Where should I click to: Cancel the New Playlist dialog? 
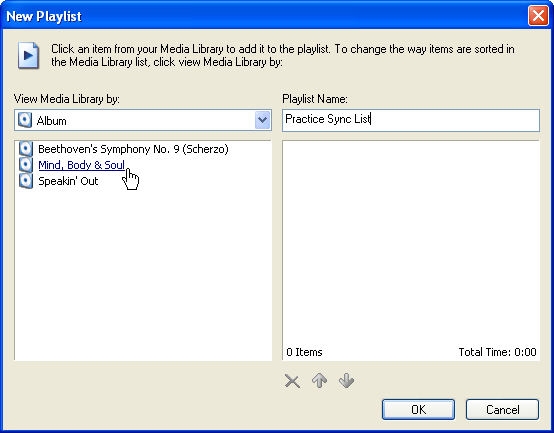[x=502, y=410]
